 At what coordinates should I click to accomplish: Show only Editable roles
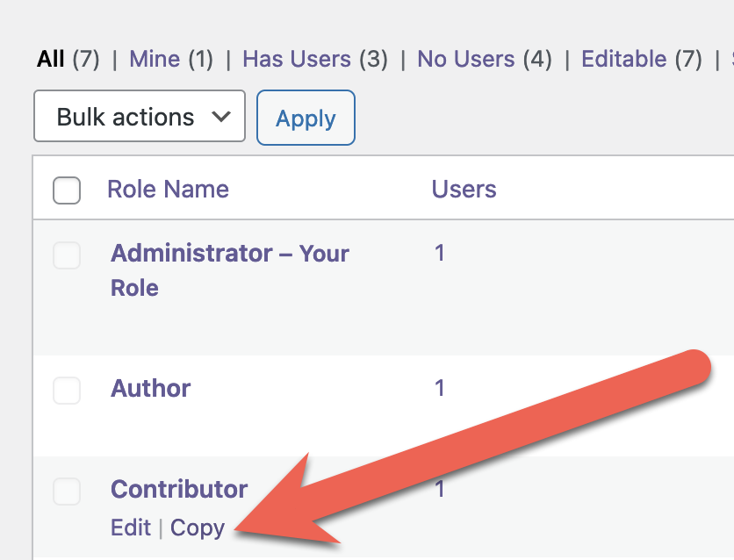pos(624,59)
